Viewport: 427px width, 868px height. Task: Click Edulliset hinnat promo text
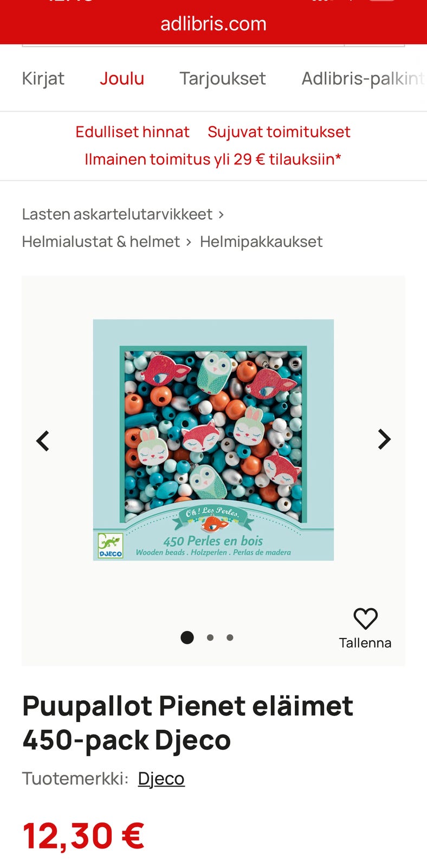132,132
